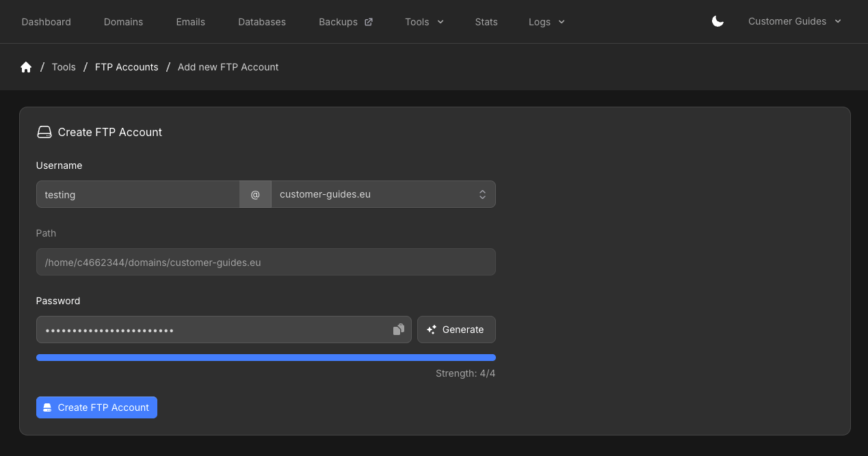View the Stats page
Image resolution: width=868 pixels, height=456 pixels.
[486, 22]
